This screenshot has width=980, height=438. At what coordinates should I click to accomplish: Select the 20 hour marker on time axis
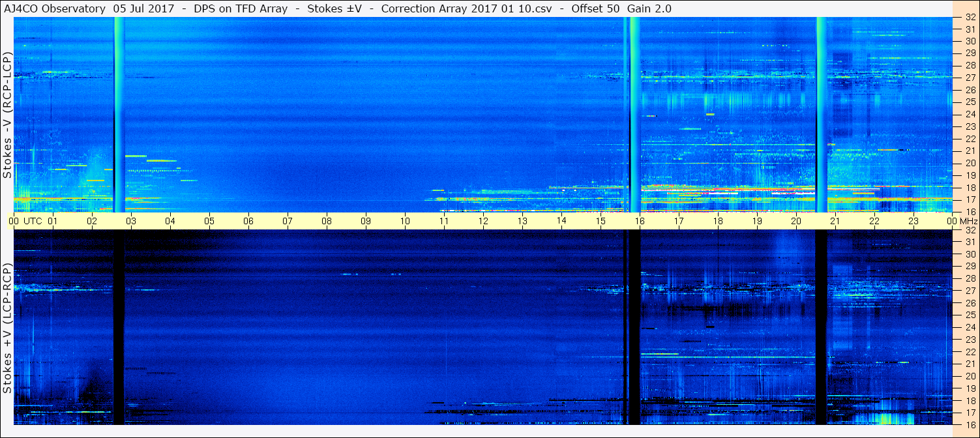click(x=796, y=221)
